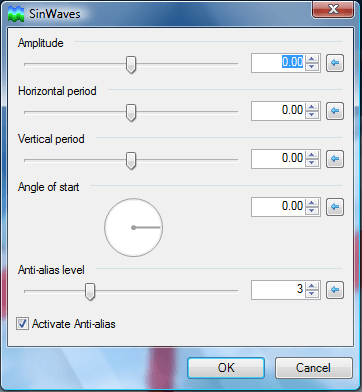
Task: Click the Horizontal period value field
Action: click(278, 111)
